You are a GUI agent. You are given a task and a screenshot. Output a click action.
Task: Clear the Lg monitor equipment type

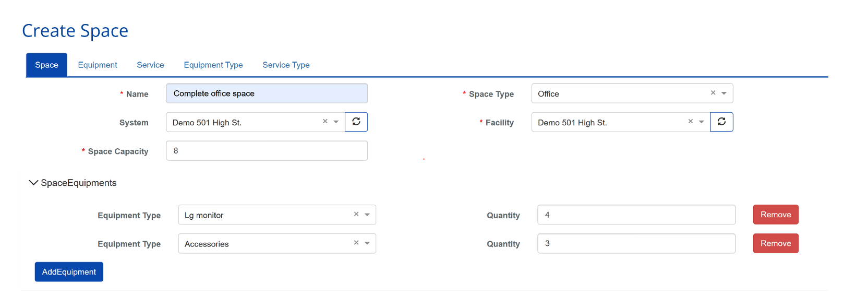356,215
